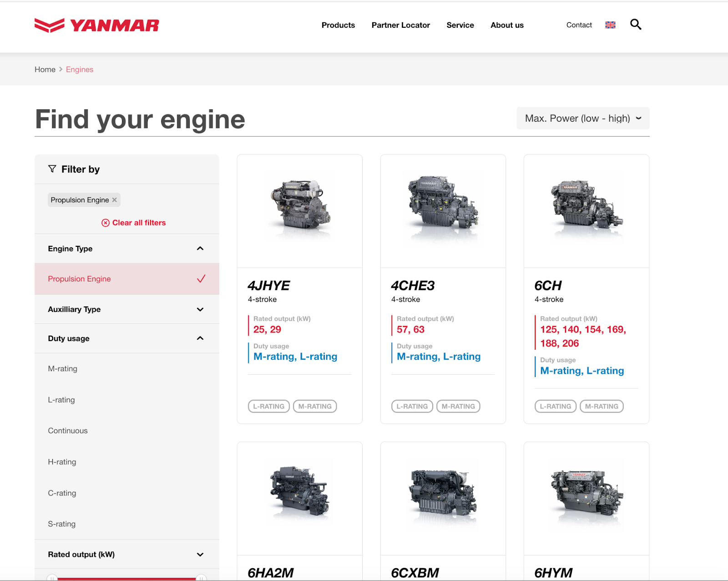Image resolution: width=728 pixels, height=581 pixels.
Task: Expand the Auxilliary Type section
Action: (127, 309)
